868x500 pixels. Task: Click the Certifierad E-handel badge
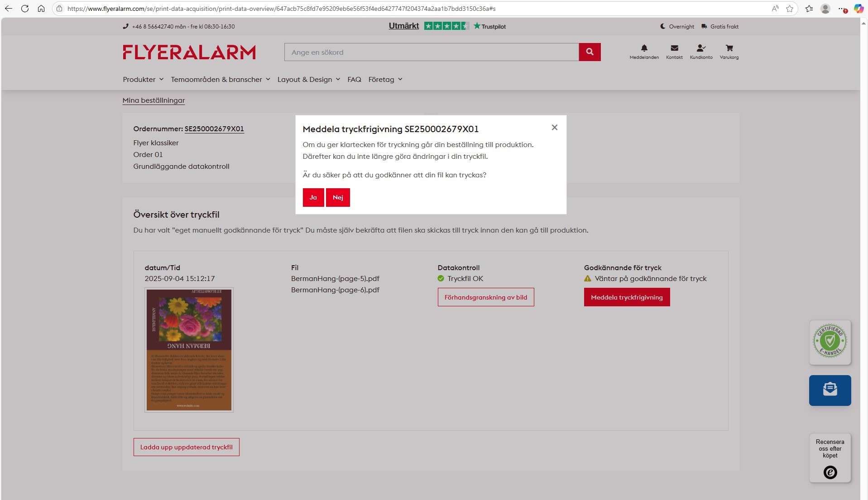pyautogui.click(x=830, y=342)
